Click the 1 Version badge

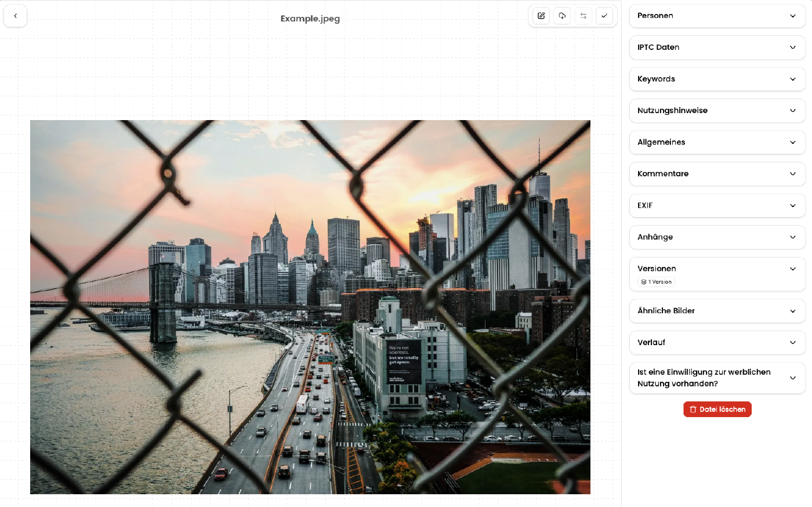(x=657, y=282)
